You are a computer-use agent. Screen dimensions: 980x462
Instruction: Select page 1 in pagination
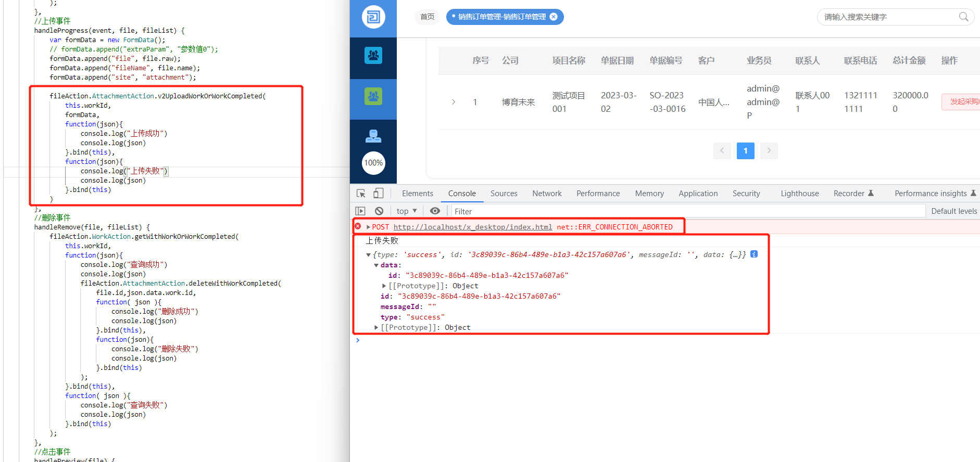click(746, 151)
